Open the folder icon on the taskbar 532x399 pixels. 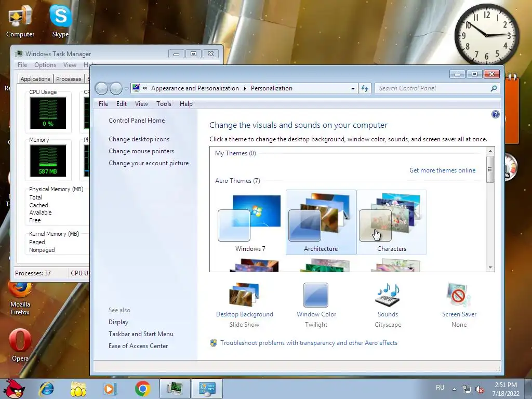78,389
